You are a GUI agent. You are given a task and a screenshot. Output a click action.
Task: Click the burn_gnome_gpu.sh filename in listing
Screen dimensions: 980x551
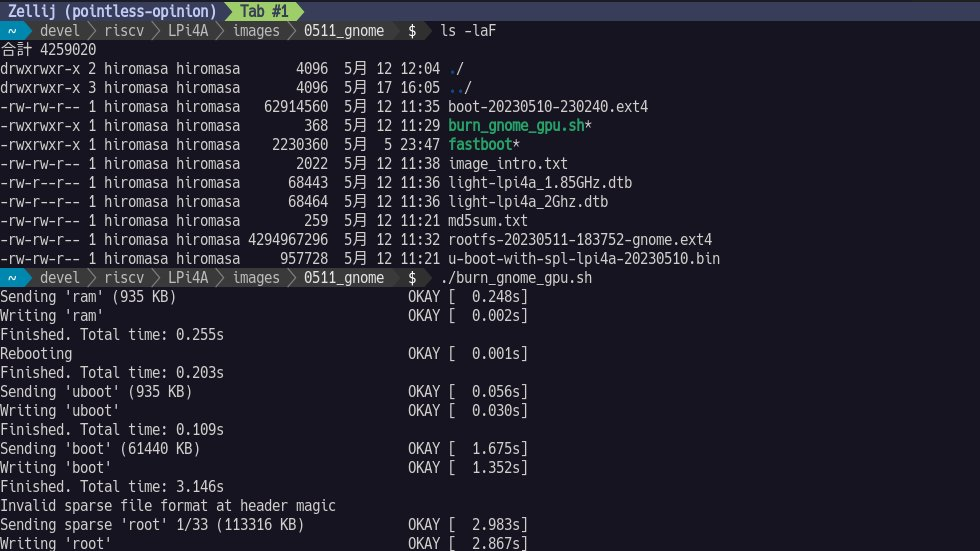[x=516, y=126]
